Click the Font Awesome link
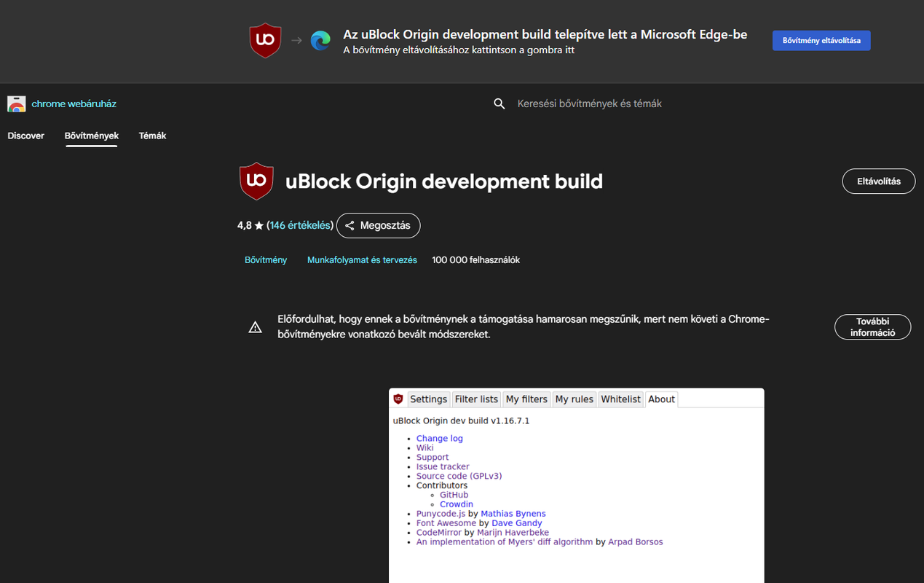 pos(446,523)
